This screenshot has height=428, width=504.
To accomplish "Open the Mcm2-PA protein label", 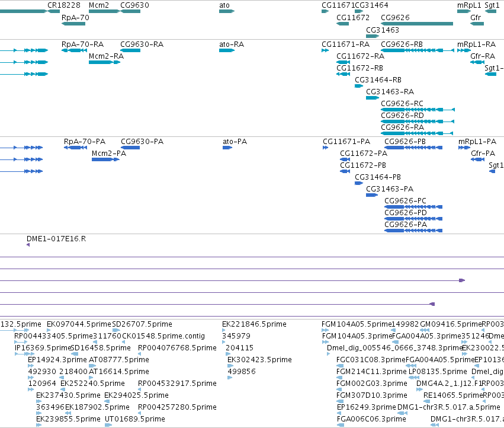I will click(108, 154).
